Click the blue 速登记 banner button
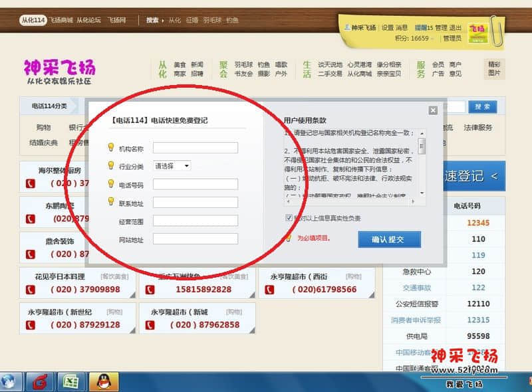532x392 pixels. [x=474, y=175]
